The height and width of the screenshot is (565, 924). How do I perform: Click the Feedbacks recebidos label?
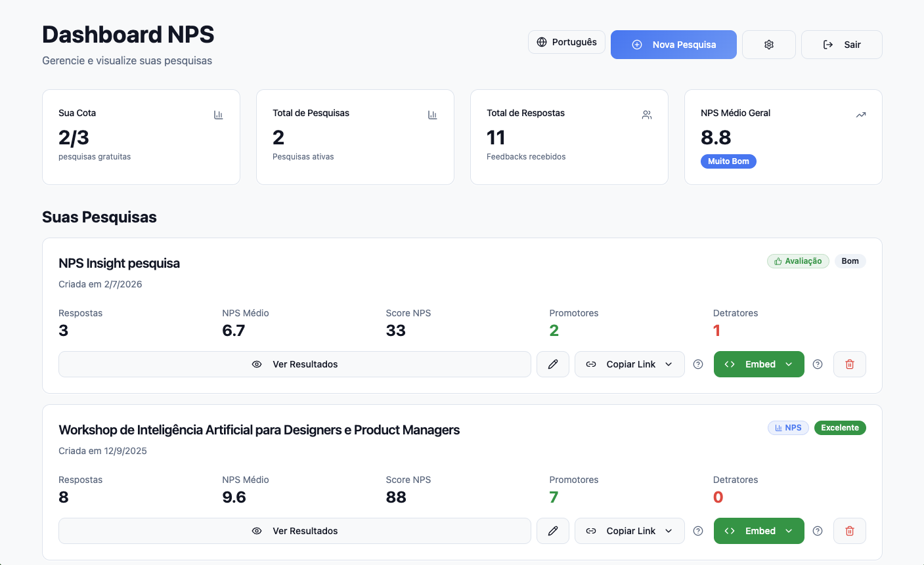point(526,157)
